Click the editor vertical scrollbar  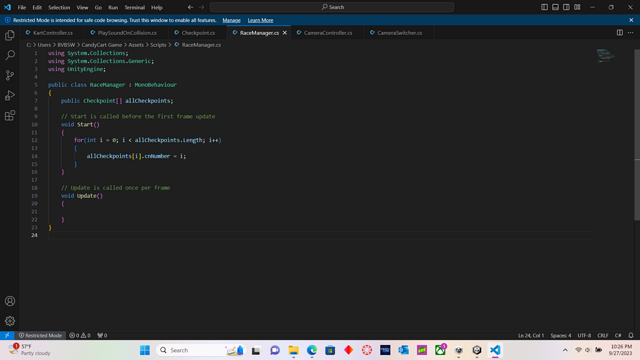[637, 135]
